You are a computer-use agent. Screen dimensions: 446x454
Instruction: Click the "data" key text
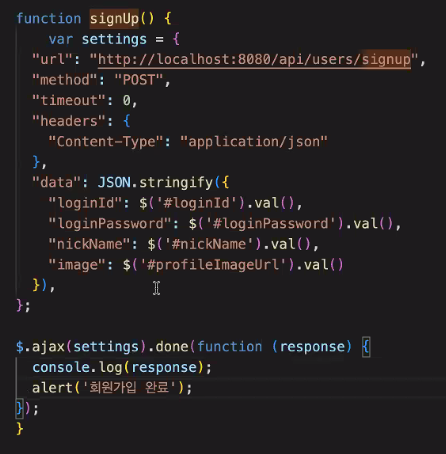pos(56,183)
